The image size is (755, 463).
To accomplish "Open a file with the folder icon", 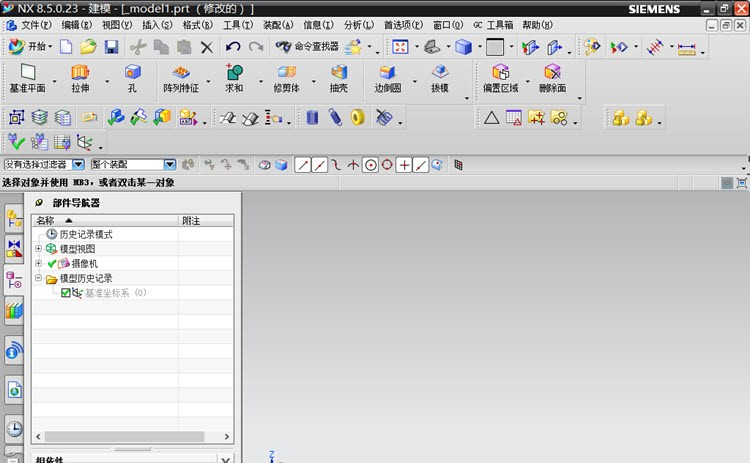I will click(x=88, y=47).
